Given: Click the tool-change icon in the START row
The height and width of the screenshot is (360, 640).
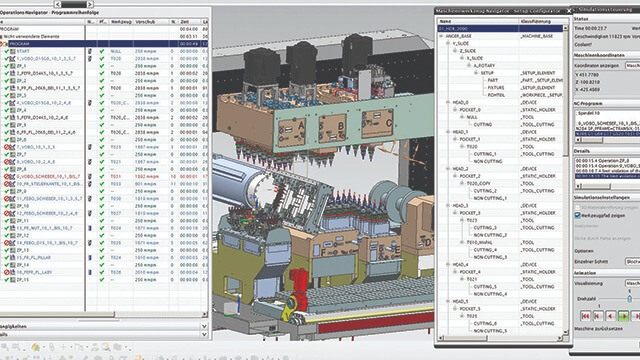Looking at the screenshot, I should 90,51.
